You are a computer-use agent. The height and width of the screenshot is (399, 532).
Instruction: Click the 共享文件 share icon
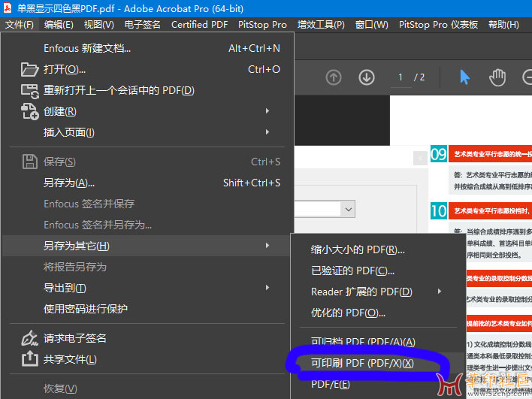tap(30, 359)
